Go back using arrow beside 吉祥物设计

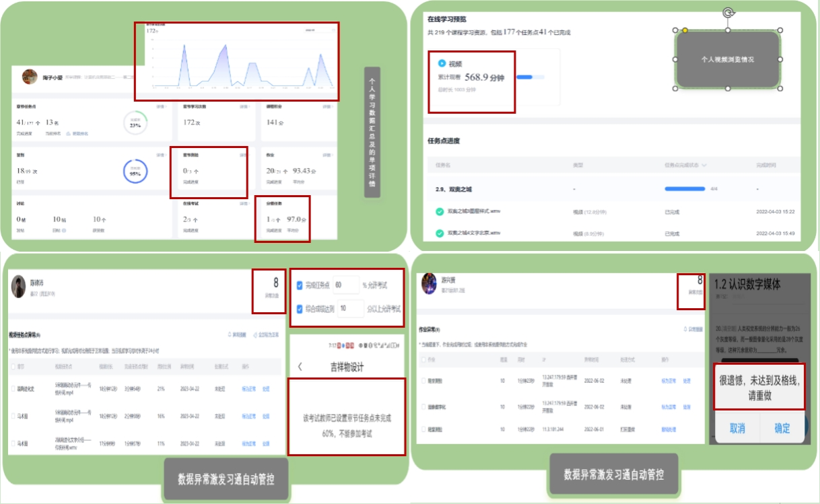click(300, 367)
